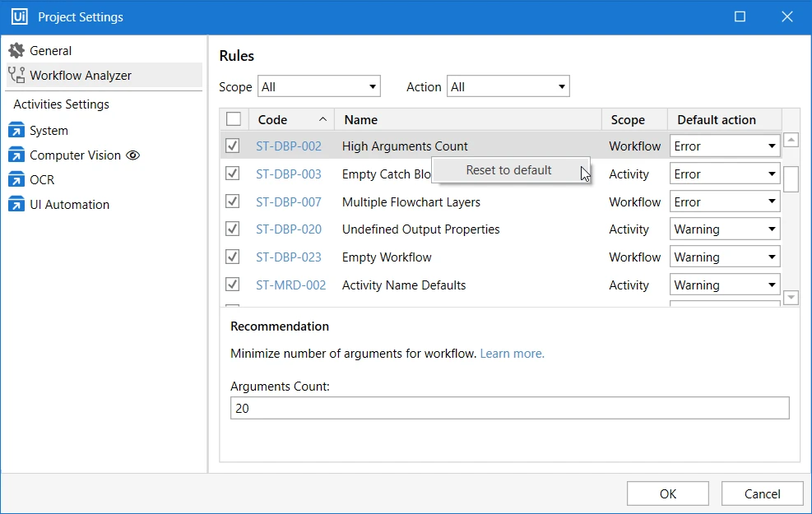Open OCR activities settings
Image resolution: width=812 pixels, height=514 pixels.
pyautogui.click(x=104, y=179)
